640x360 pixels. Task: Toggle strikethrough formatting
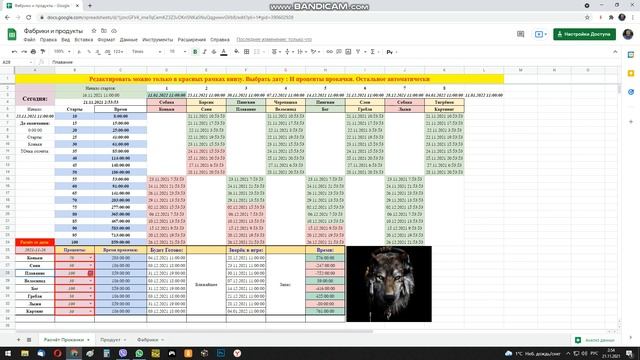(214, 52)
